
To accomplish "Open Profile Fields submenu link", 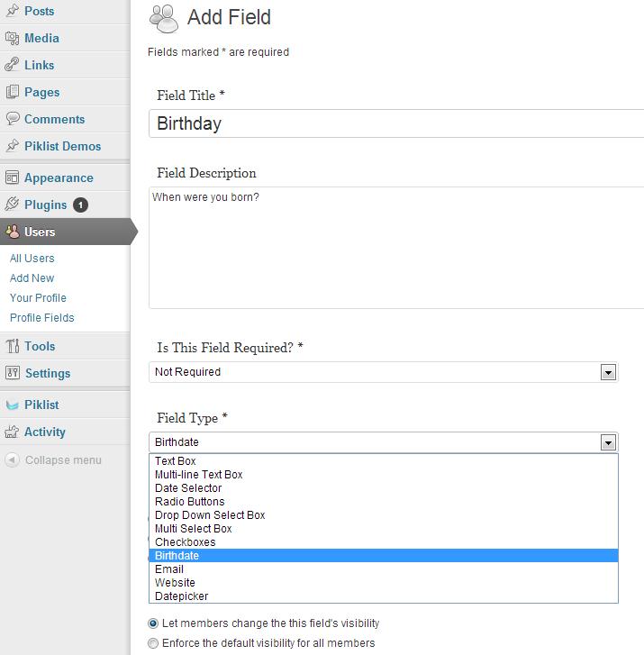I will click(42, 318).
